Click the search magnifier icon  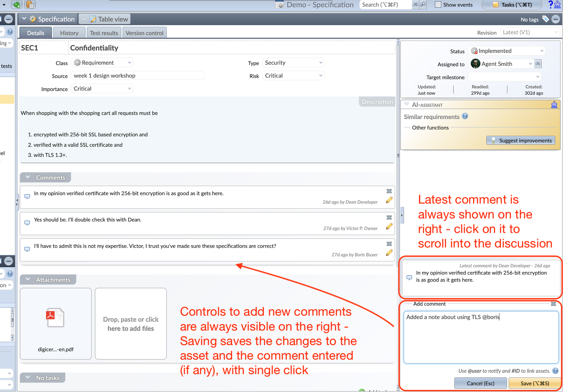423,5
